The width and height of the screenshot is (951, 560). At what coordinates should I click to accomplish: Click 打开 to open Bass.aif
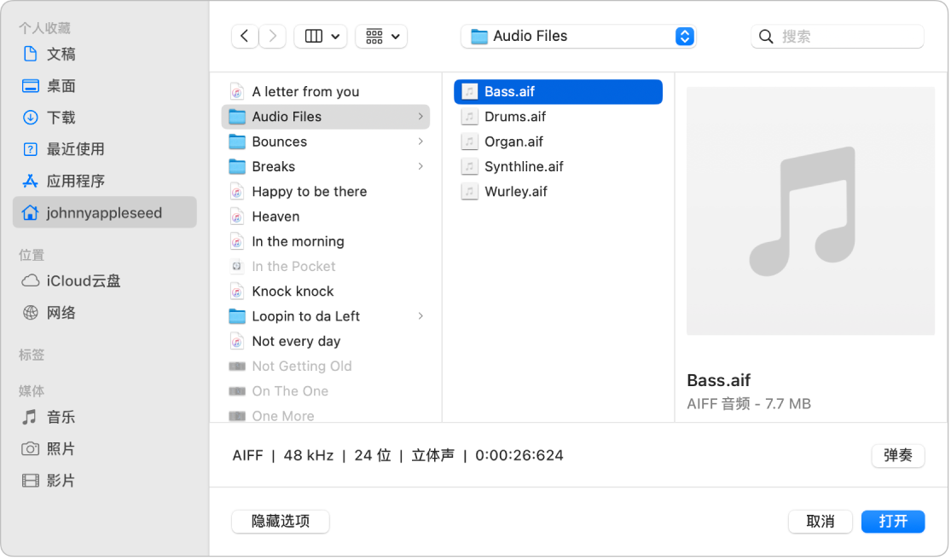(x=893, y=521)
